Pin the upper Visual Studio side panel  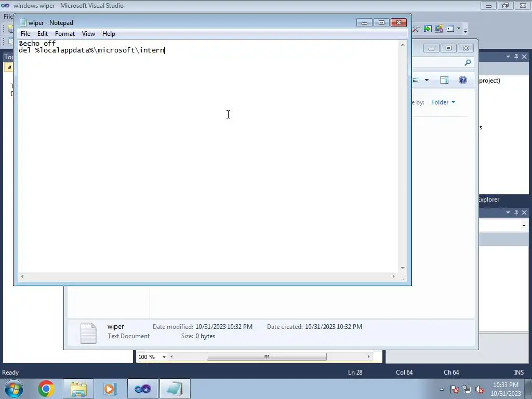(x=516, y=57)
